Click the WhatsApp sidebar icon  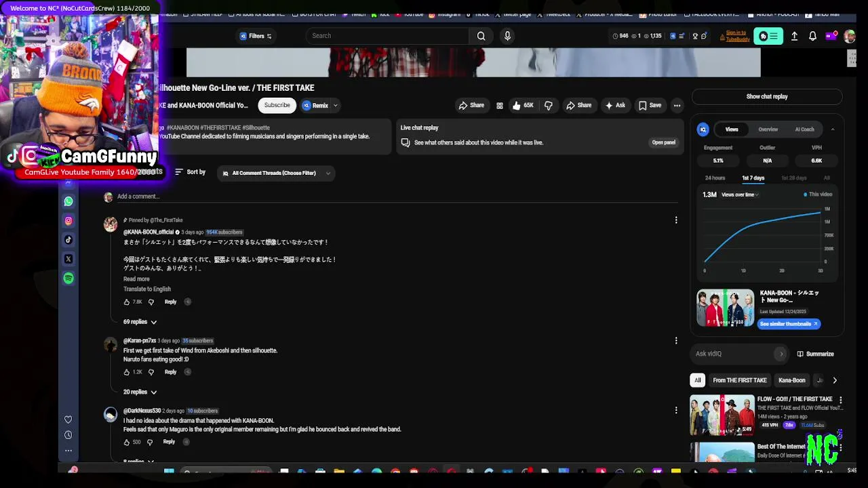68,201
